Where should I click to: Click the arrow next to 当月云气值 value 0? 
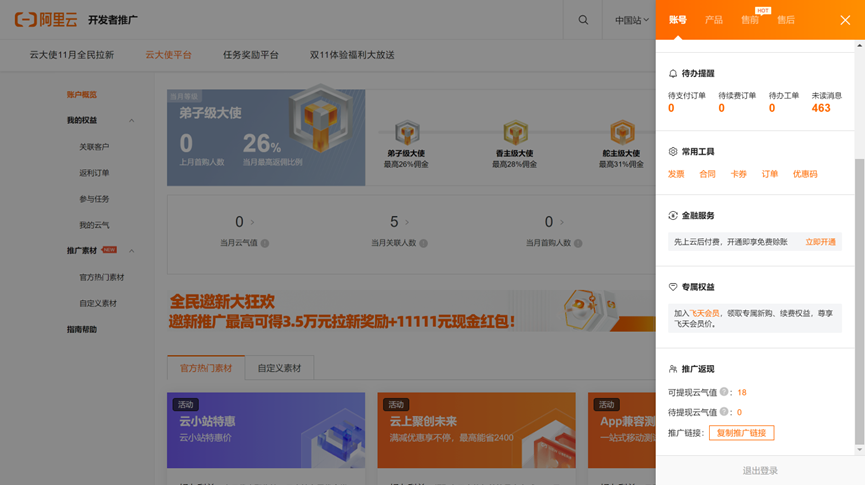coord(253,222)
